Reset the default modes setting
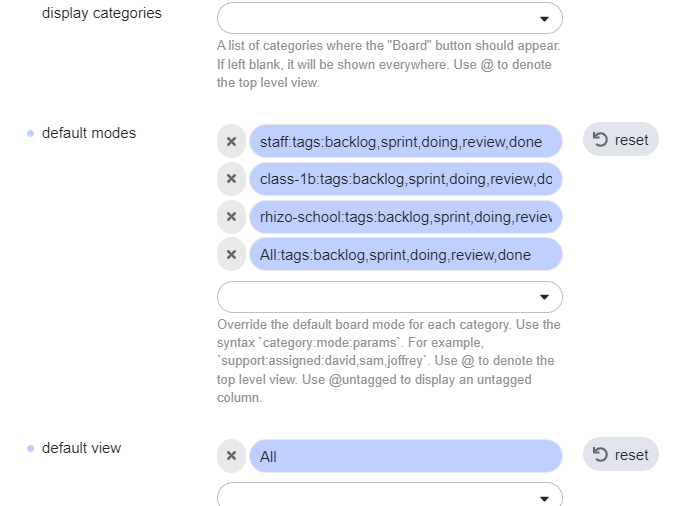Image resolution: width=678 pixels, height=506 pixels. coord(620,140)
